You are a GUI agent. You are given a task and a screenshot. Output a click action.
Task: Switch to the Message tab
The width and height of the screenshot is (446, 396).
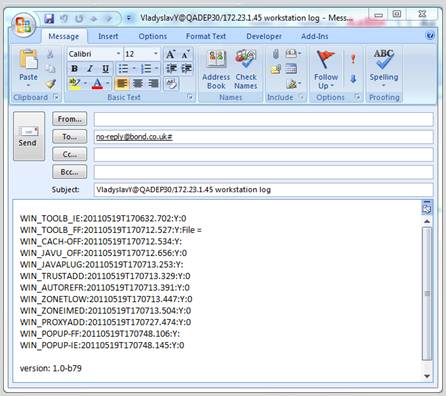tap(64, 36)
